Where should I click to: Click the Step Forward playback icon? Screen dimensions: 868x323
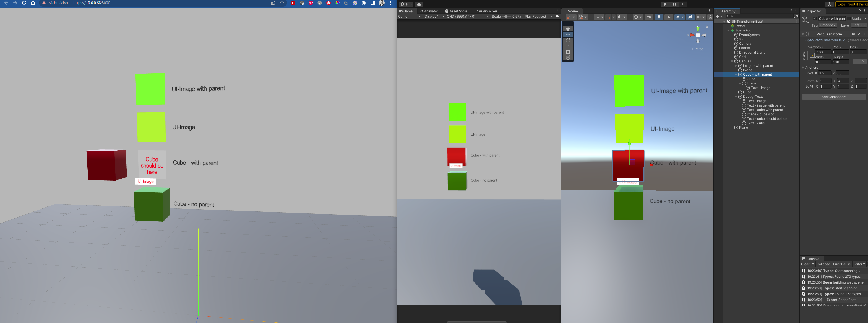point(683,4)
